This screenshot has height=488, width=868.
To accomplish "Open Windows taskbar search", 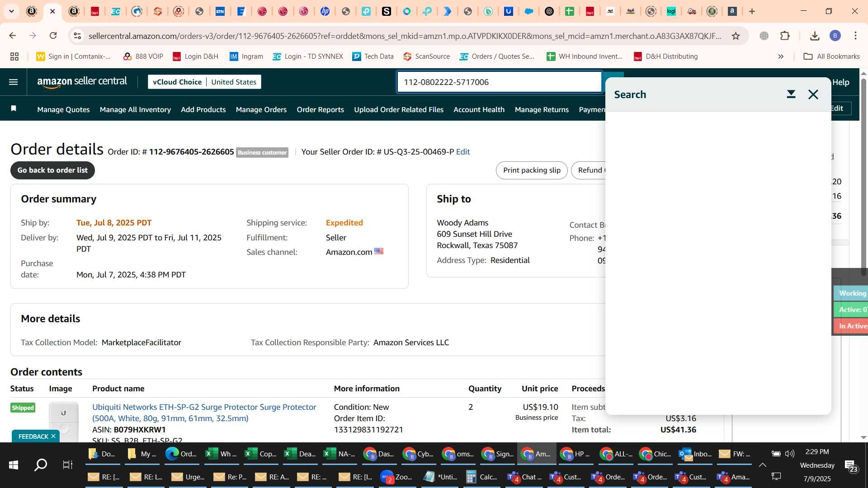I will (x=41, y=465).
